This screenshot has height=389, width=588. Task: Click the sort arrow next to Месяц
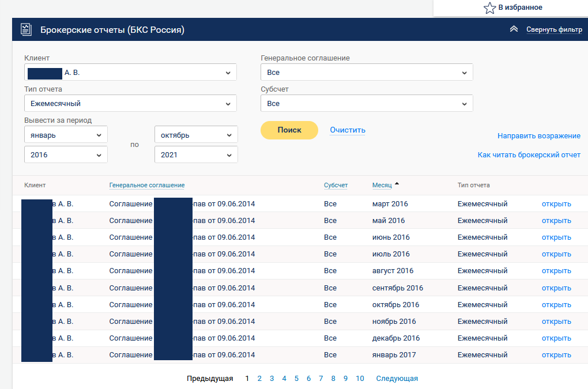pos(397,184)
